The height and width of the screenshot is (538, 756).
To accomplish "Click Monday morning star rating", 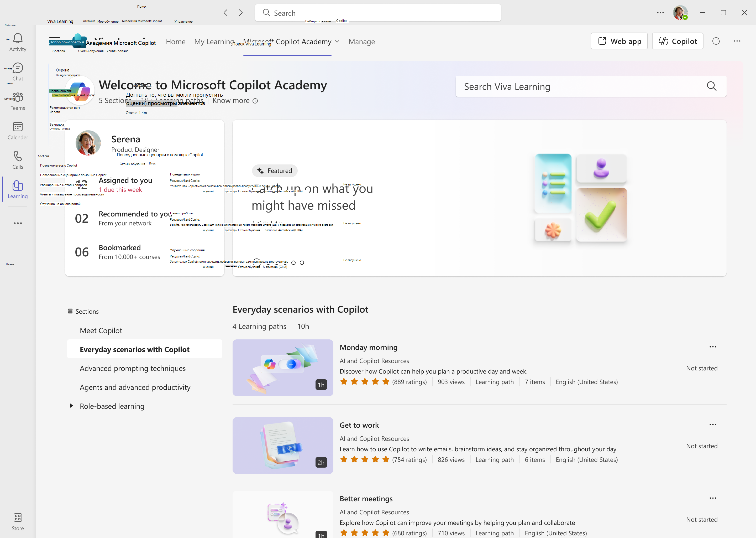I will (365, 382).
